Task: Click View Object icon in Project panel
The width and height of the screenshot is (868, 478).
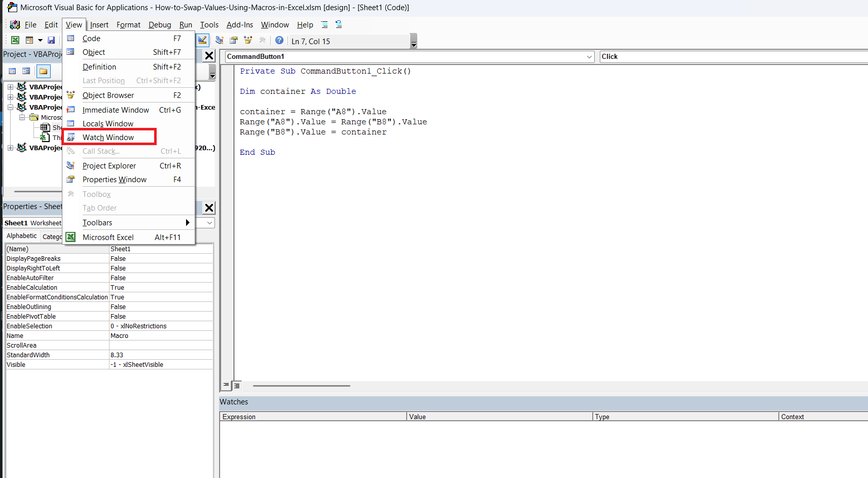Action: 26,71
